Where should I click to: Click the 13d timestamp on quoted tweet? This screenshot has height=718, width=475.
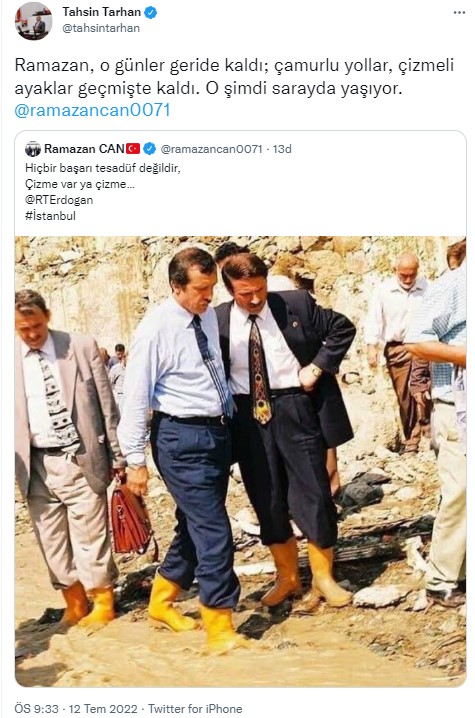[282, 149]
